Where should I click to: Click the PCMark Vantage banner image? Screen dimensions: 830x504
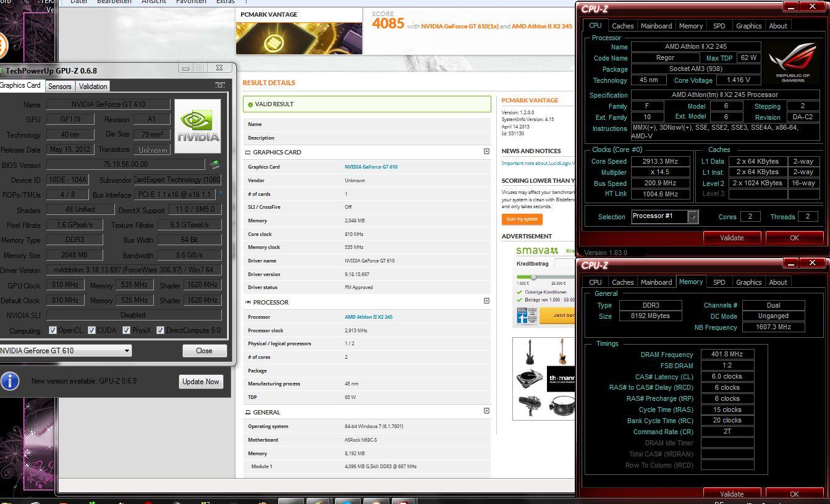[299, 38]
